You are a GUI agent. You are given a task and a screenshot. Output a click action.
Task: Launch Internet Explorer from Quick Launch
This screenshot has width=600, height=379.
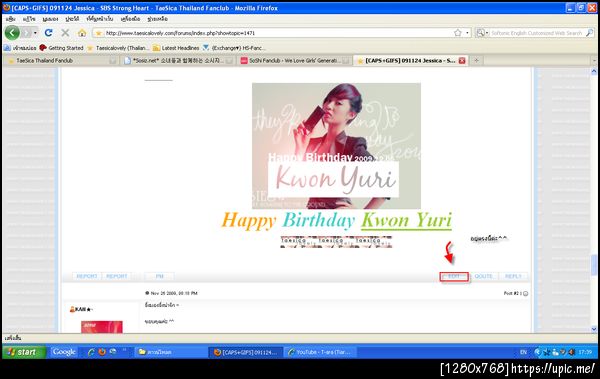tap(91, 352)
